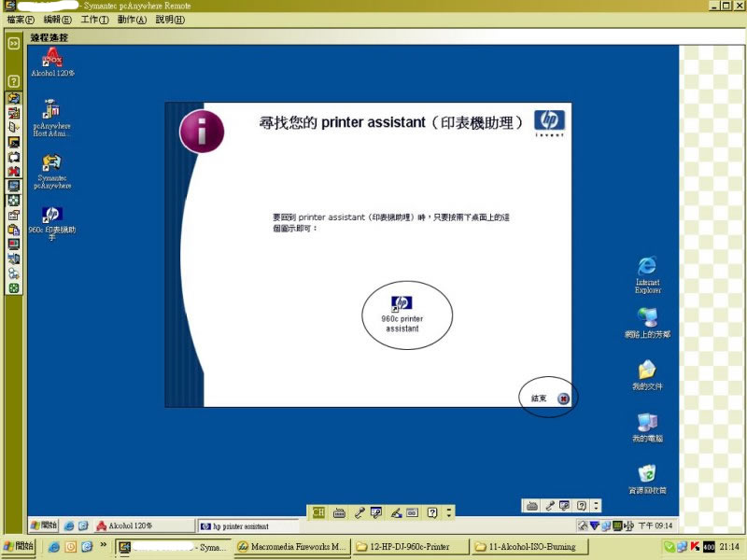Click the HP invent logo in the dialog

tap(549, 123)
